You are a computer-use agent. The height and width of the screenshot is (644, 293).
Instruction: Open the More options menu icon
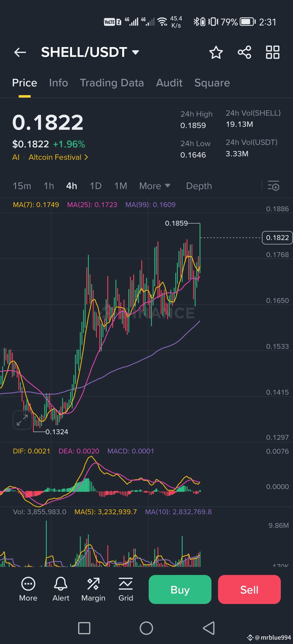click(28, 589)
